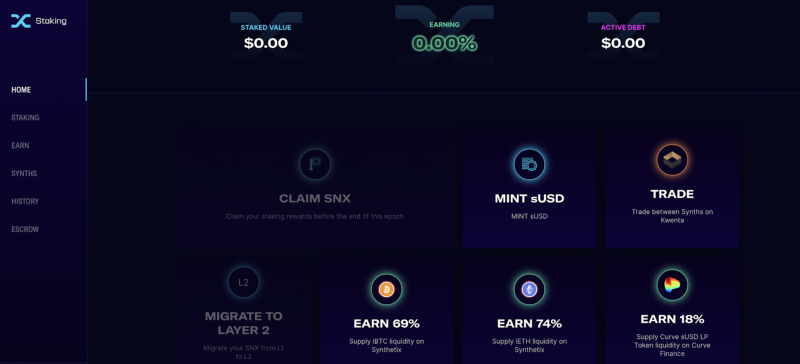
Task: Open the Home sidebar menu item
Action: (21, 90)
